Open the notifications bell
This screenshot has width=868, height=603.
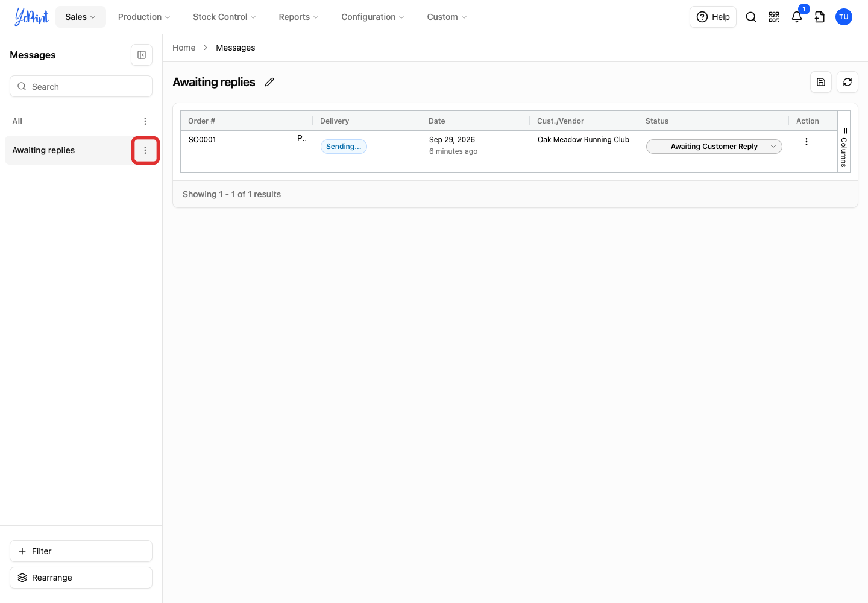point(797,17)
